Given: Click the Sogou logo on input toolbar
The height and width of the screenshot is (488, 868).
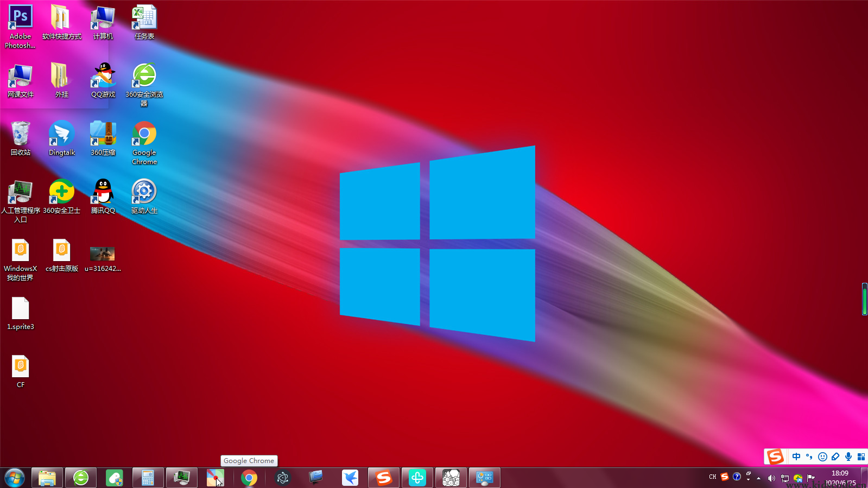Looking at the screenshot, I should pyautogui.click(x=775, y=457).
